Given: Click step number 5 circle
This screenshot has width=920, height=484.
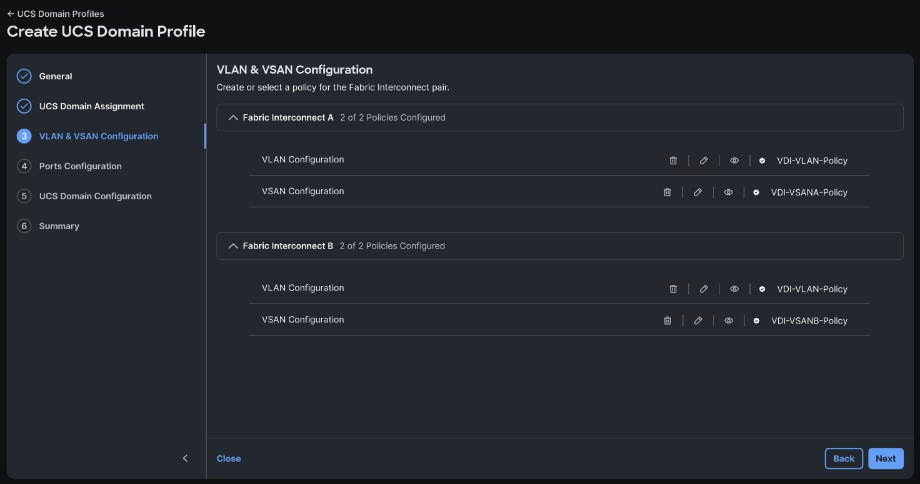Looking at the screenshot, I should point(24,196).
